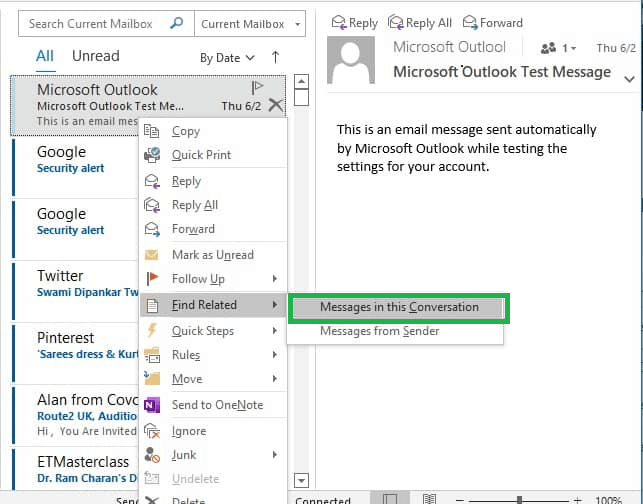Click the Quick Print printer icon
The image size is (643, 504).
pos(152,155)
